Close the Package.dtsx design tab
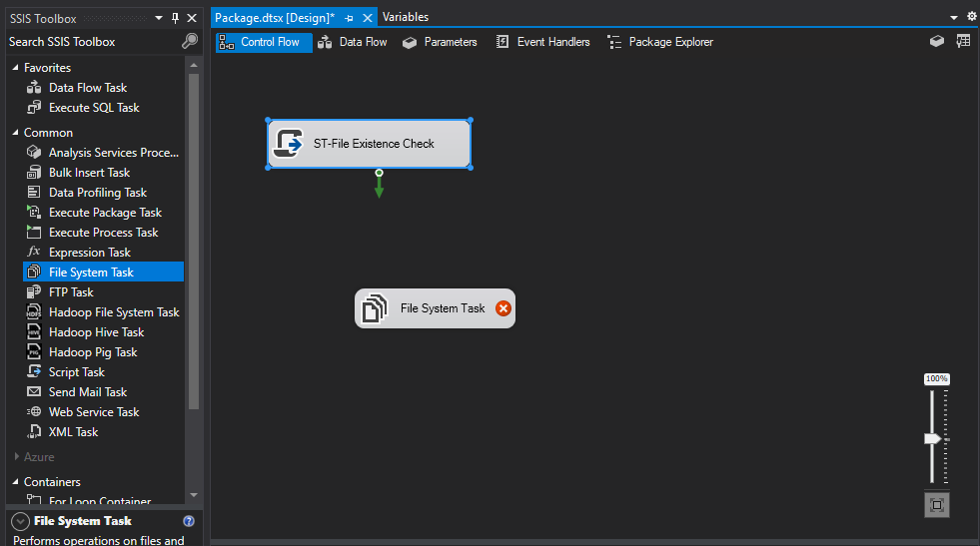Screen dimensions: 980x546 tap(368, 18)
